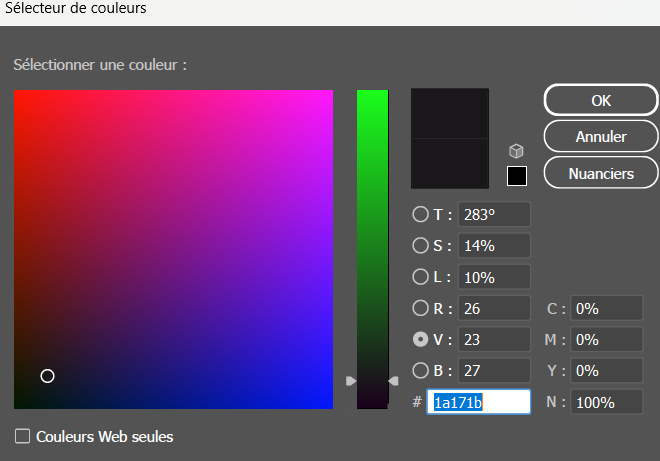Image resolution: width=660 pixels, height=461 pixels.
Task: Click the N black percentage field
Action: point(606,402)
